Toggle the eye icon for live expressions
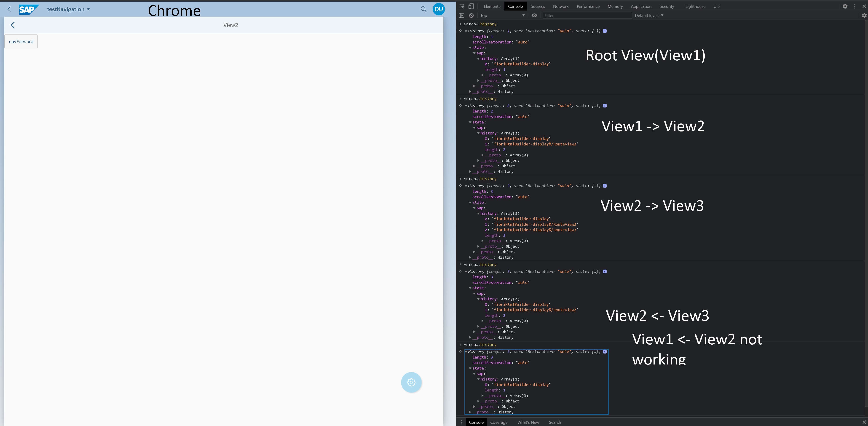The width and height of the screenshot is (868, 426). [534, 16]
